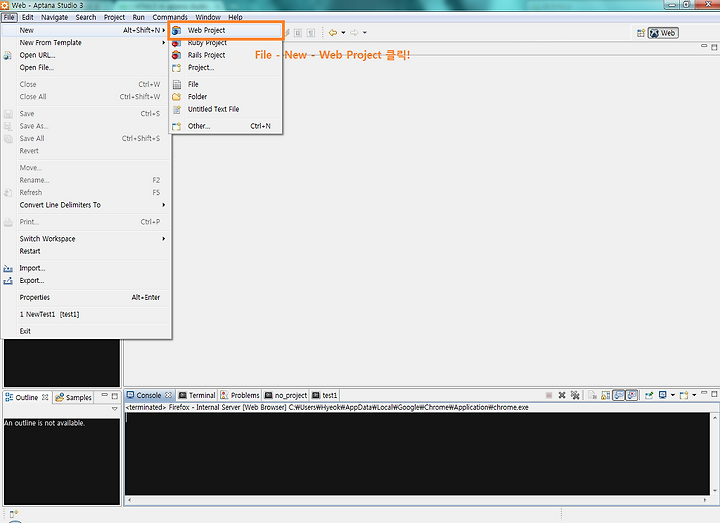
Task: Click status bar fast view icon
Action: 14,514
